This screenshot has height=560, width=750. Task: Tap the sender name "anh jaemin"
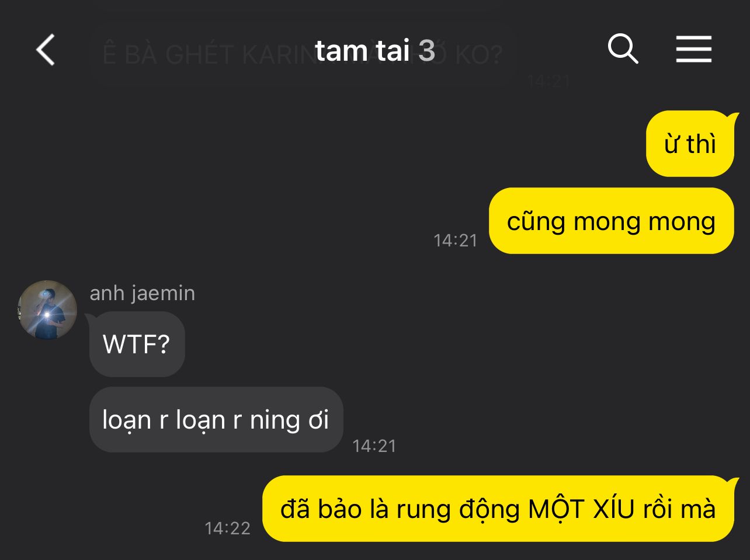[x=142, y=293]
